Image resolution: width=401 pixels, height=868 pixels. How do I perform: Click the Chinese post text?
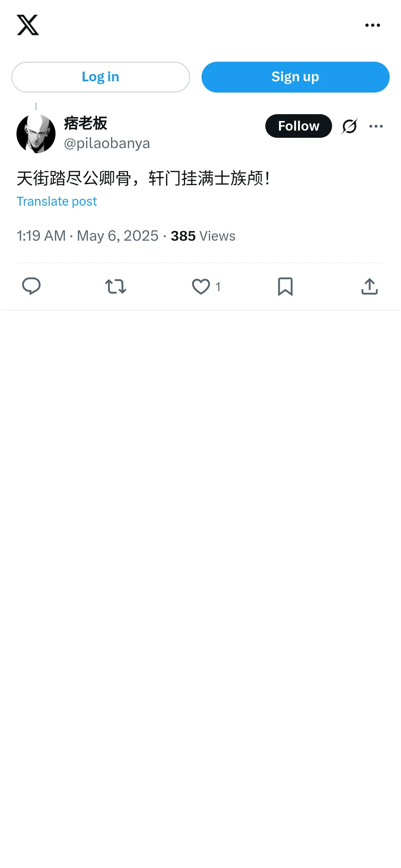click(143, 178)
